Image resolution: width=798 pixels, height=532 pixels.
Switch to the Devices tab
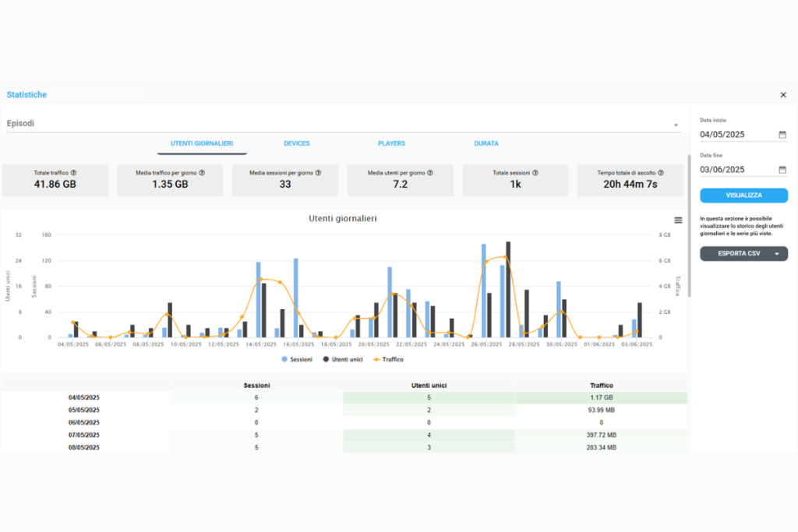point(297,144)
